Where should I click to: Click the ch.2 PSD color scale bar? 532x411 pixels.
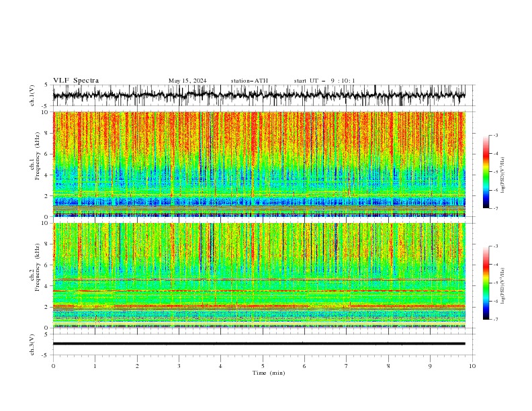pyautogui.click(x=486, y=283)
